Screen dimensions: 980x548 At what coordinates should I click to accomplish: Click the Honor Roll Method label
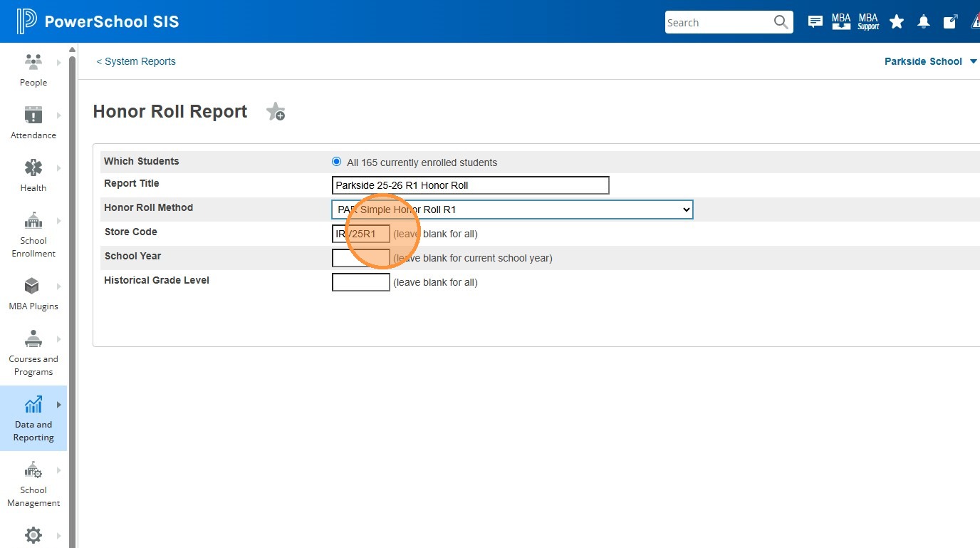point(149,207)
